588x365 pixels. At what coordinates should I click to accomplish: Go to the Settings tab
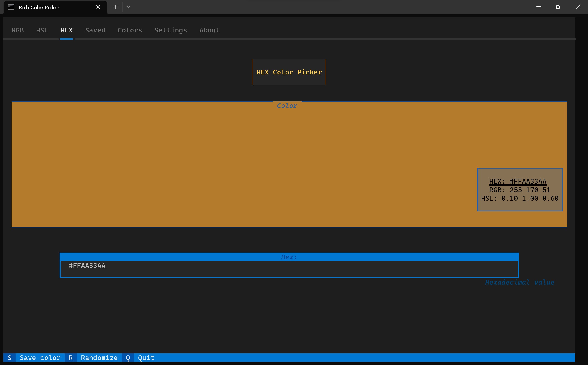pos(170,30)
